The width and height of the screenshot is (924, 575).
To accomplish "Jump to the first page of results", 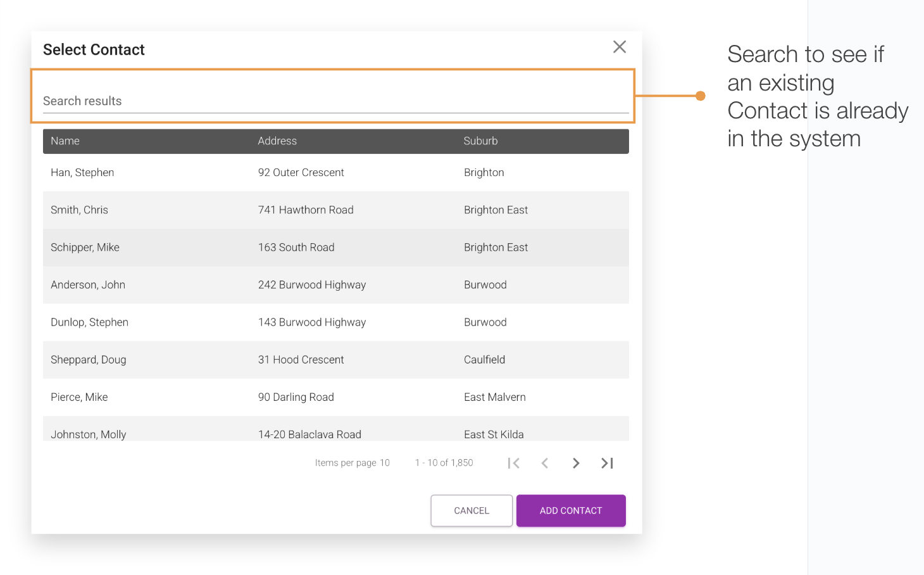I will coord(514,463).
